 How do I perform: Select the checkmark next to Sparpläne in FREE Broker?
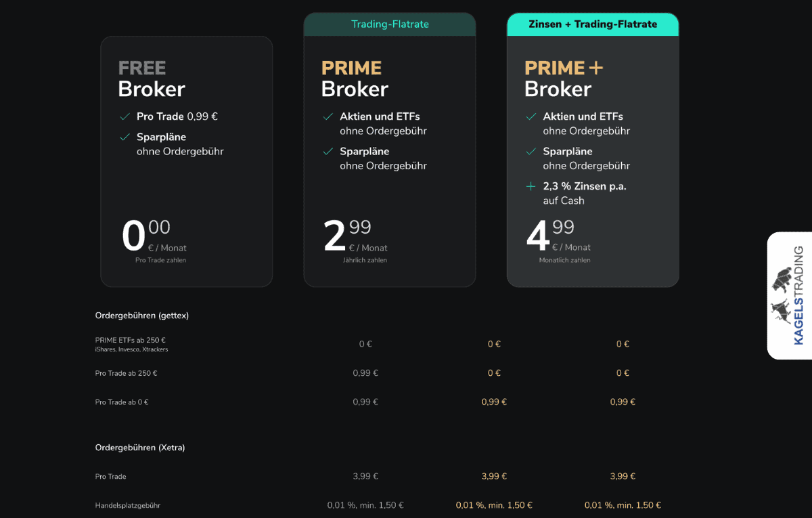tap(125, 137)
